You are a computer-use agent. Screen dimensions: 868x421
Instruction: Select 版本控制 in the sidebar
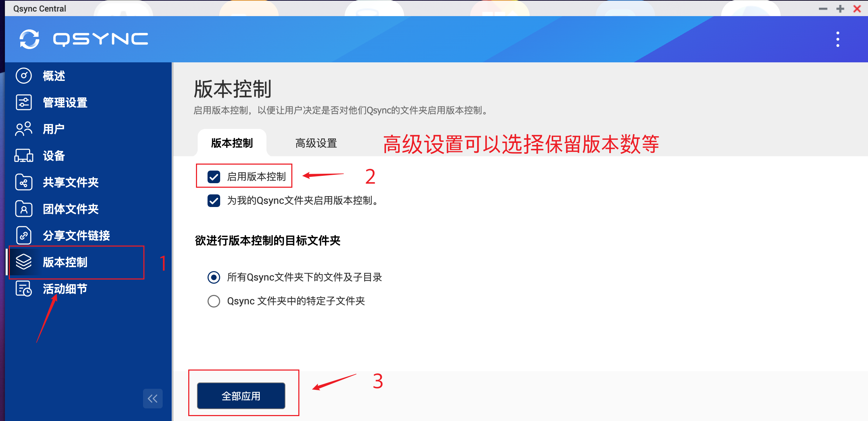pos(65,263)
